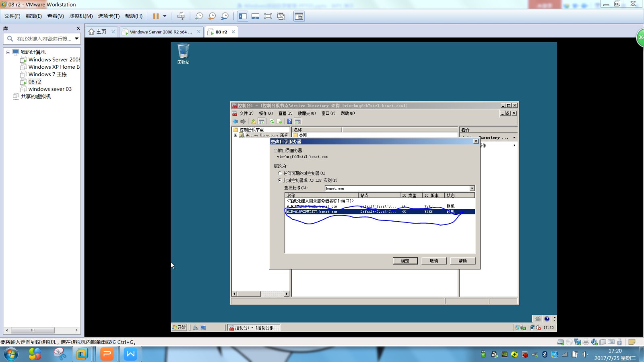644x362 pixels.
Task: Open the library search filter dropdown arrow
Action: click(76, 39)
